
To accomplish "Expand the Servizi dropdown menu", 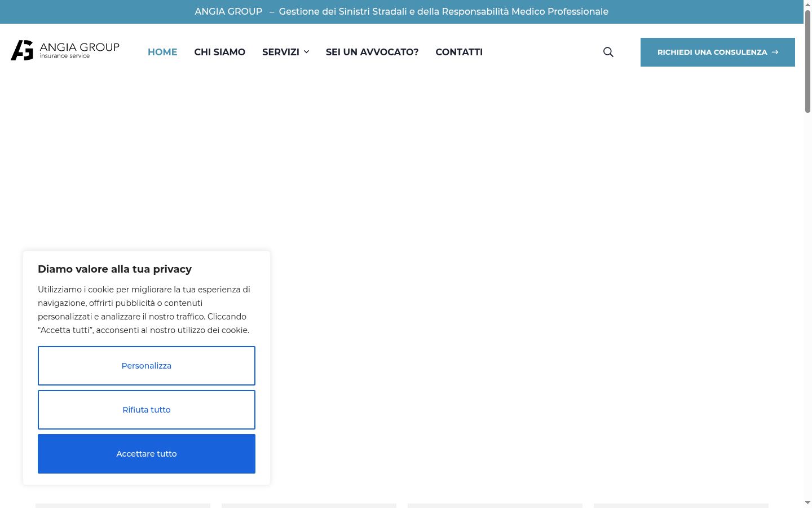I will tap(285, 52).
